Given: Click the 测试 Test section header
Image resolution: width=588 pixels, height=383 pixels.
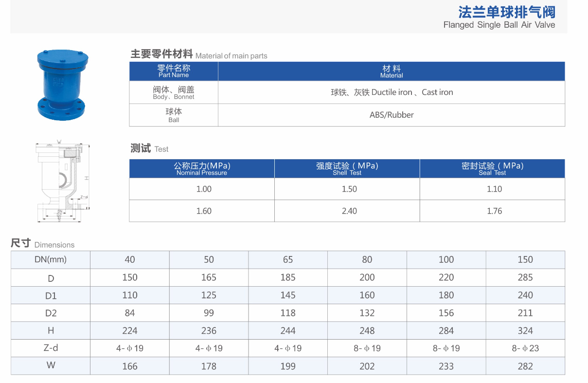Looking at the screenshot, I should (x=141, y=147).
